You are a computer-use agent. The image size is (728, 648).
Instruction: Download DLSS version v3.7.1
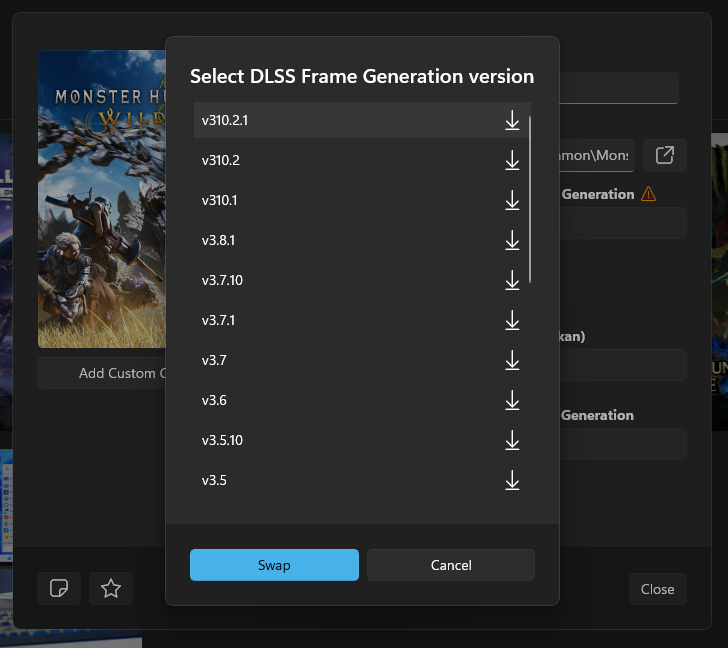[512, 321]
